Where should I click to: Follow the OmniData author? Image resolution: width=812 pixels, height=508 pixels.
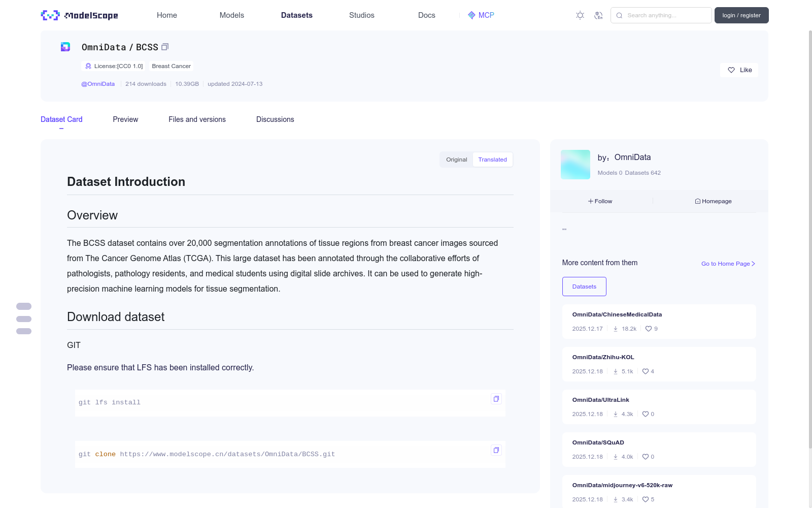[600, 201]
